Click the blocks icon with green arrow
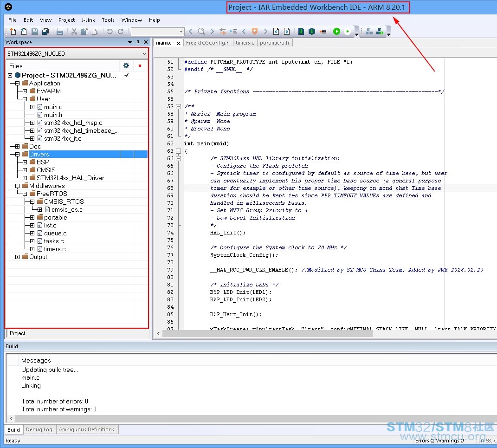The image size is (497, 448). pos(380,32)
